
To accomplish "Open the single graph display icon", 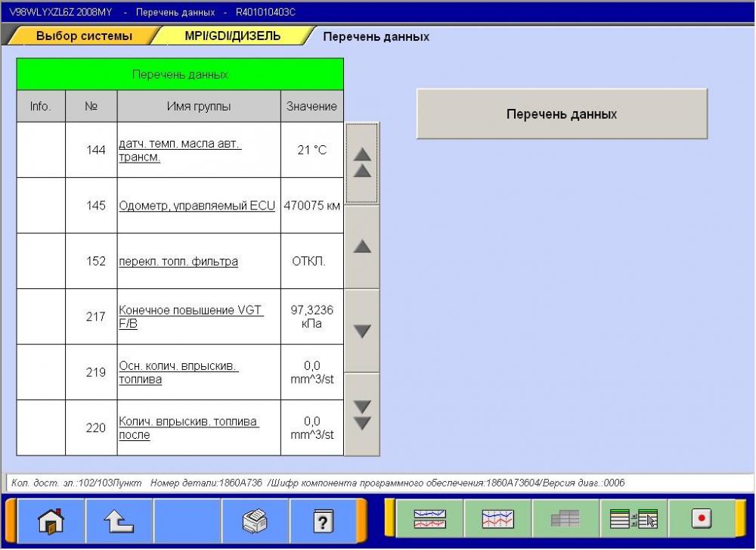I will 497,519.
